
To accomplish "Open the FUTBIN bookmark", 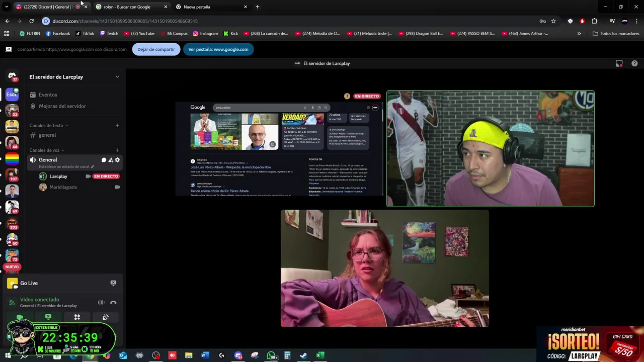I will coord(30,34).
